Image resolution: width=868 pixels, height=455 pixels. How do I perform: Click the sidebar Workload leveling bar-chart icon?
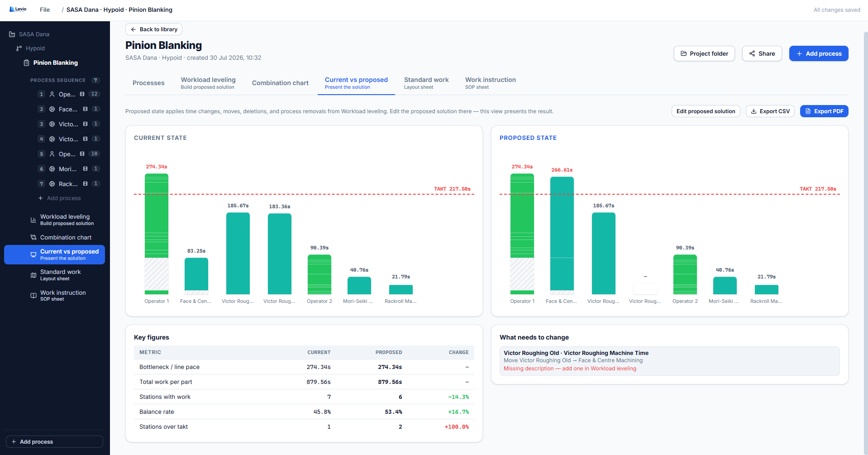pos(33,220)
